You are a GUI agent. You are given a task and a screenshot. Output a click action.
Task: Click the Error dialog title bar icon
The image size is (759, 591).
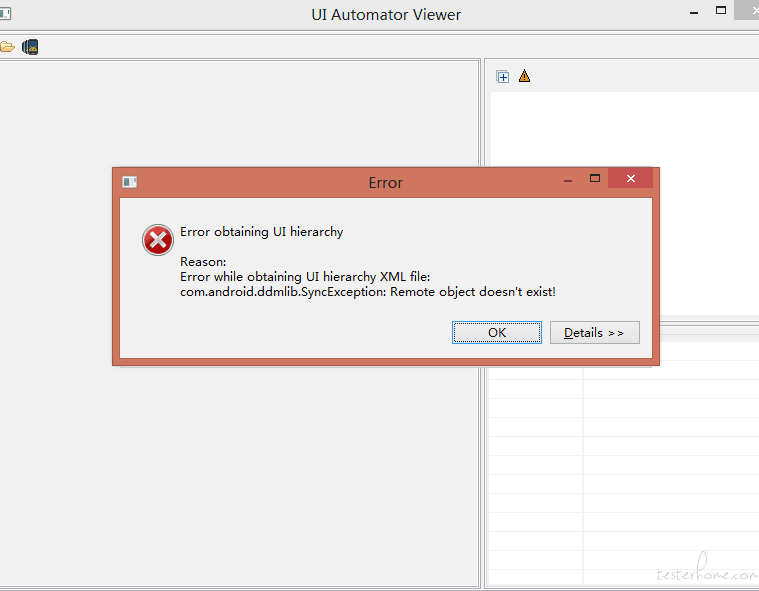point(129,182)
